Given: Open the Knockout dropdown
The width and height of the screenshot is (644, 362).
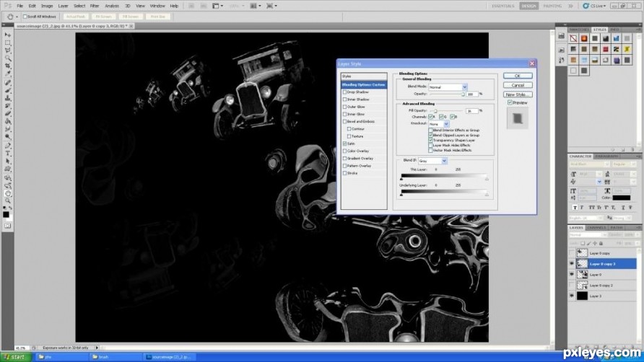Looking at the screenshot, I should [x=439, y=123].
